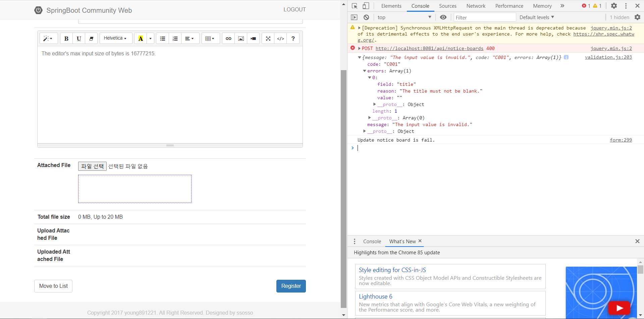Click the eraser remove font style icon
The height and width of the screenshot is (319, 644).
[91, 39]
